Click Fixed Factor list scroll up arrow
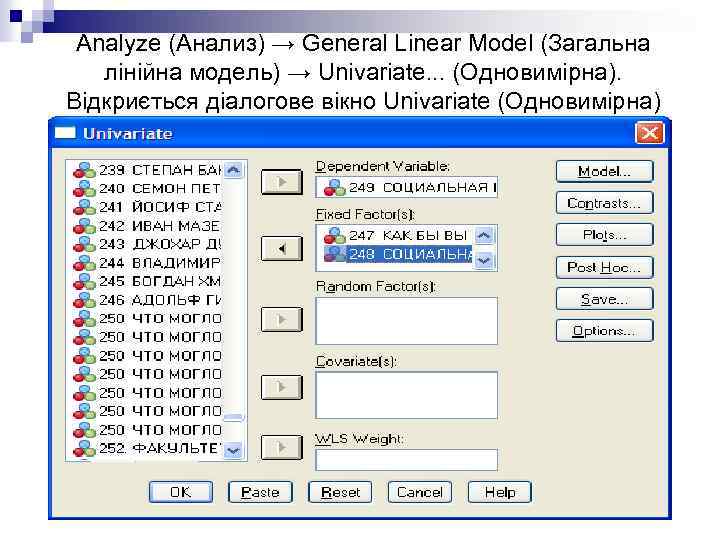Image resolution: width=720 pixels, height=540 pixels. tap(484, 235)
